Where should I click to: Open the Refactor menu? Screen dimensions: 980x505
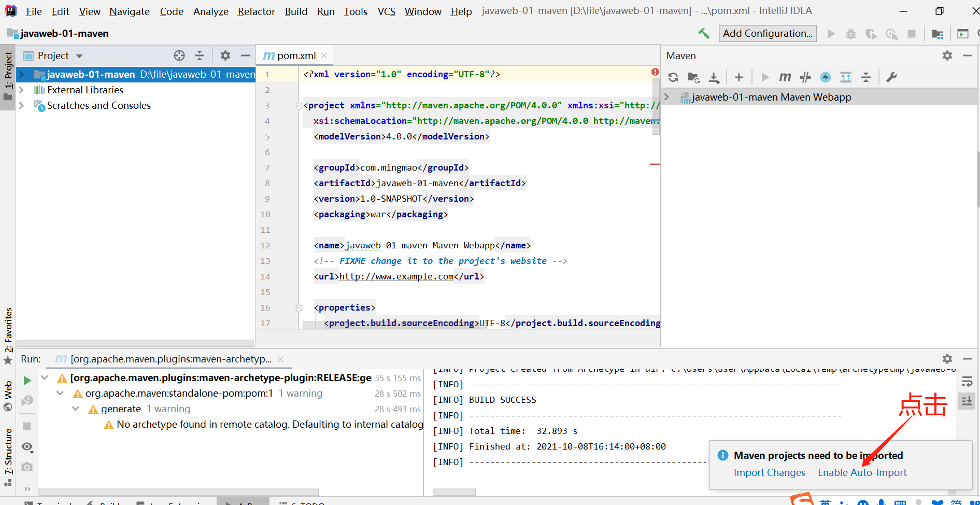(x=256, y=11)
